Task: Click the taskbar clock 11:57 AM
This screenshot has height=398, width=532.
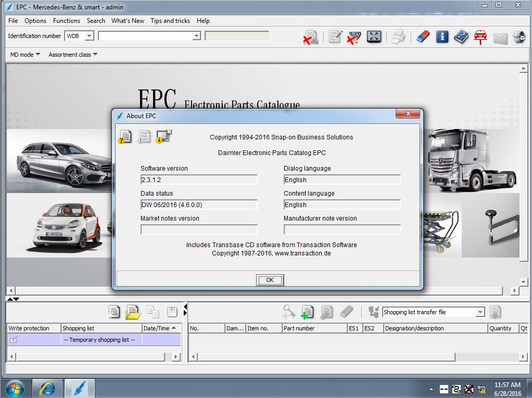Action: [x=508, y=385]
